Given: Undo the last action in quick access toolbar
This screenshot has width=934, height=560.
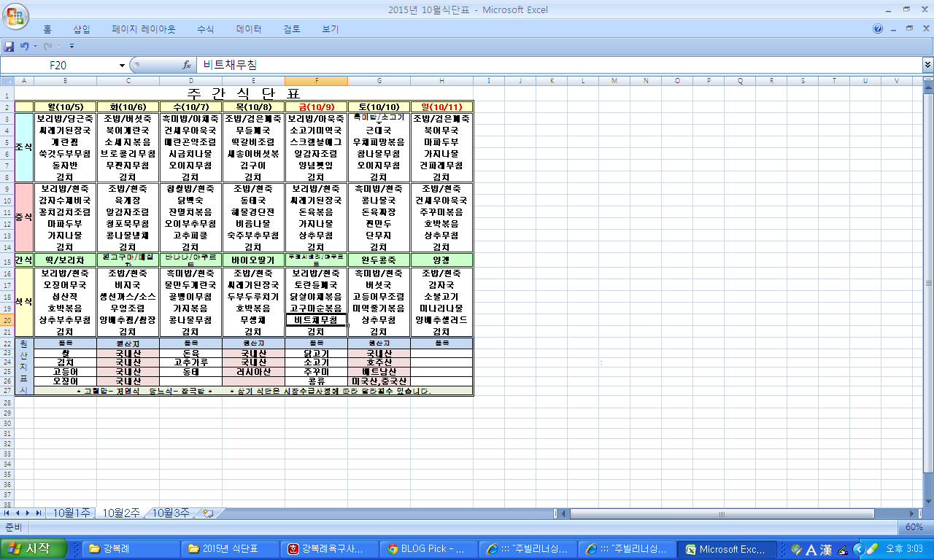Looking at the screenshot, I should [x=24, y=46].
